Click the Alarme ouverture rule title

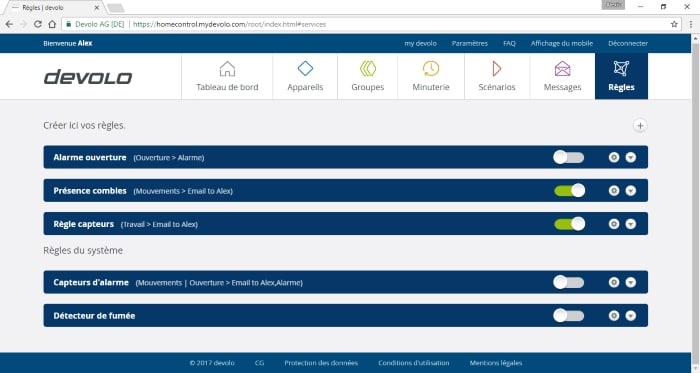pos(90,157)
